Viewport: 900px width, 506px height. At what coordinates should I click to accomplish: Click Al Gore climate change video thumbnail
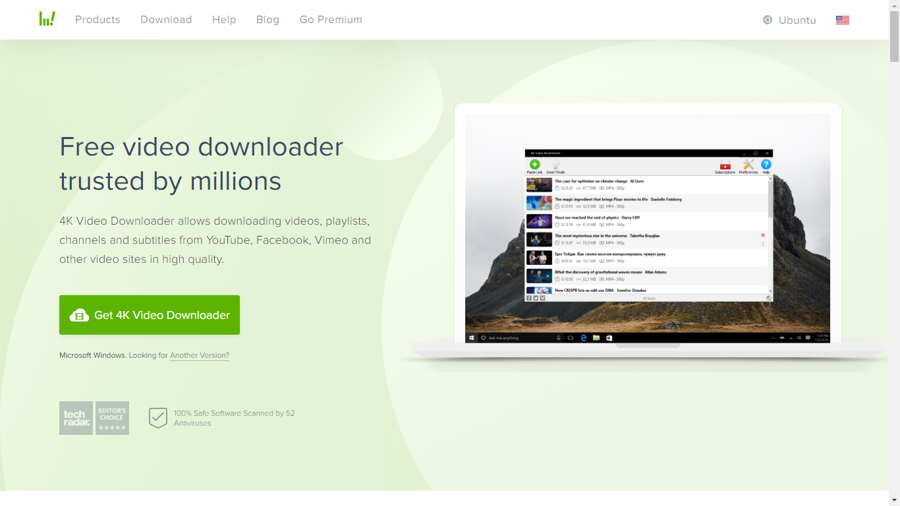[539, 185]
